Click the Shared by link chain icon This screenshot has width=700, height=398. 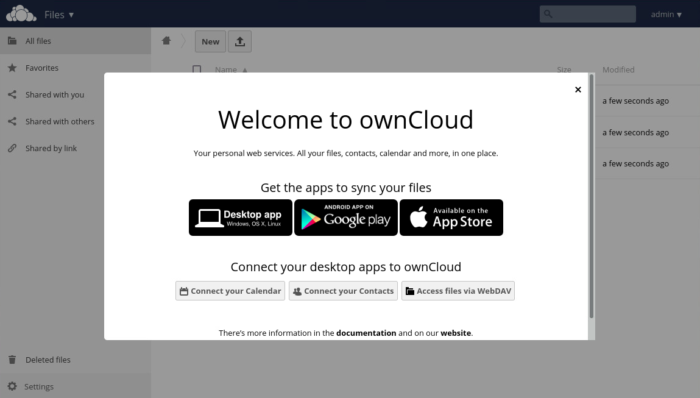coord(12,148)
